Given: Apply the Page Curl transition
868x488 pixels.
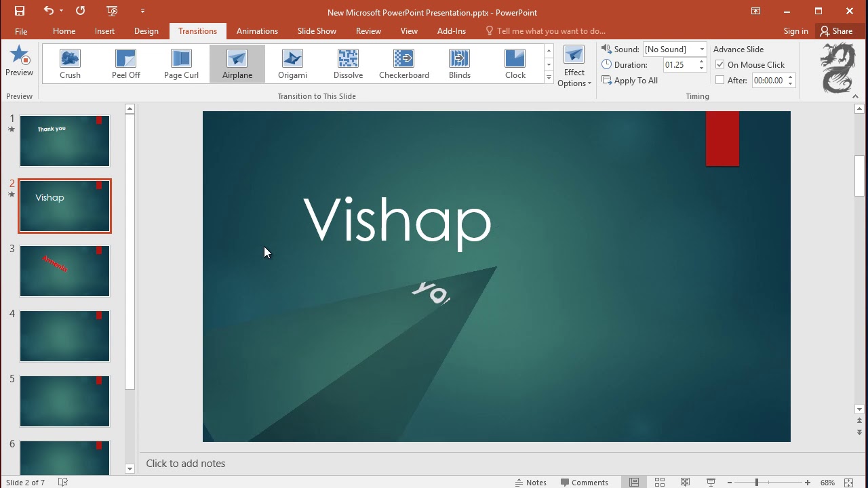Looking at the screenshot, I should tap(181, 64).
